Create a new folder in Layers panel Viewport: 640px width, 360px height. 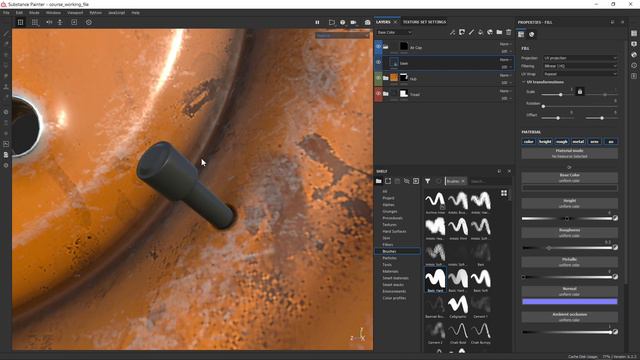(x=499, y=32)
